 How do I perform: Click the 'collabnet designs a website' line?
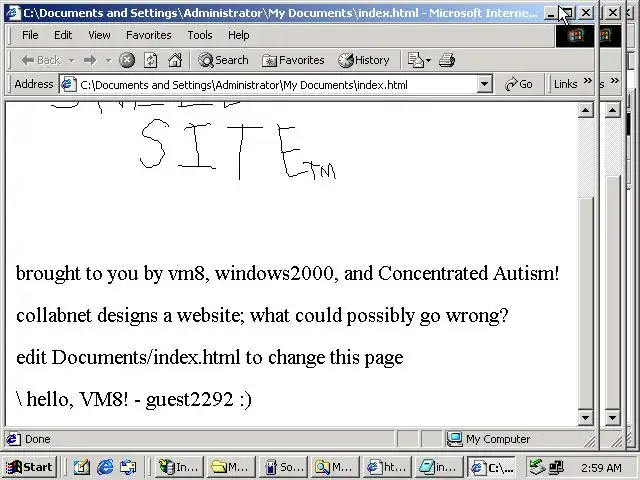click(262, 316)
